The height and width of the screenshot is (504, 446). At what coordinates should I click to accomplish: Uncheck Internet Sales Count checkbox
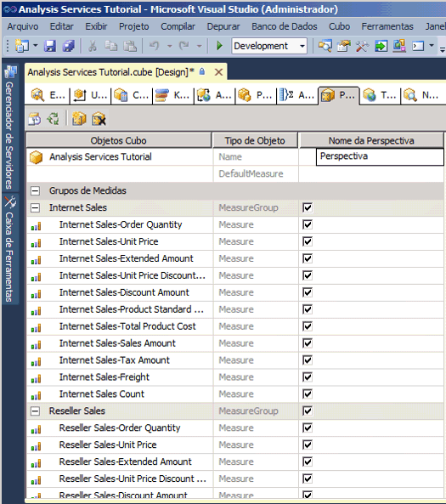click(x=308, y=394)
